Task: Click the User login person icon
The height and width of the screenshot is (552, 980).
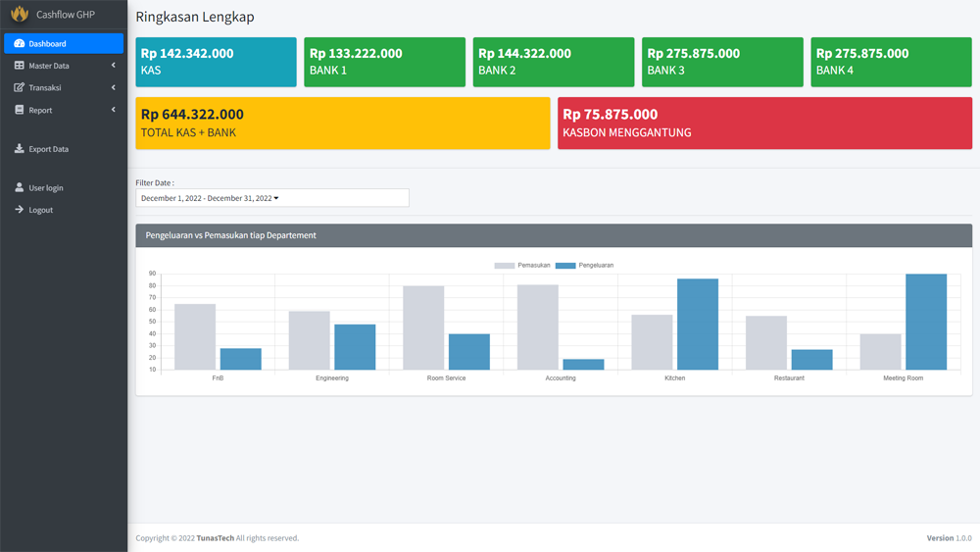Action: click(20, 187)
